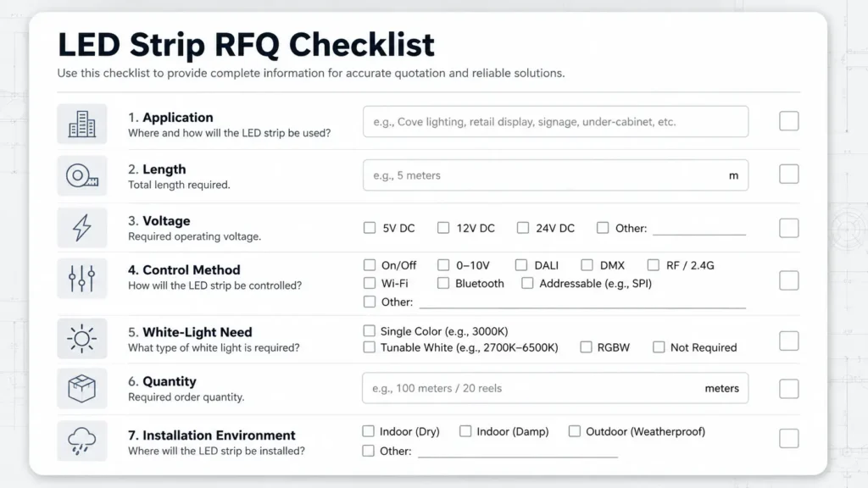868x488 pixels.
Task: Mark the Control Method row complete checkbox
Action: coord(789,280)
